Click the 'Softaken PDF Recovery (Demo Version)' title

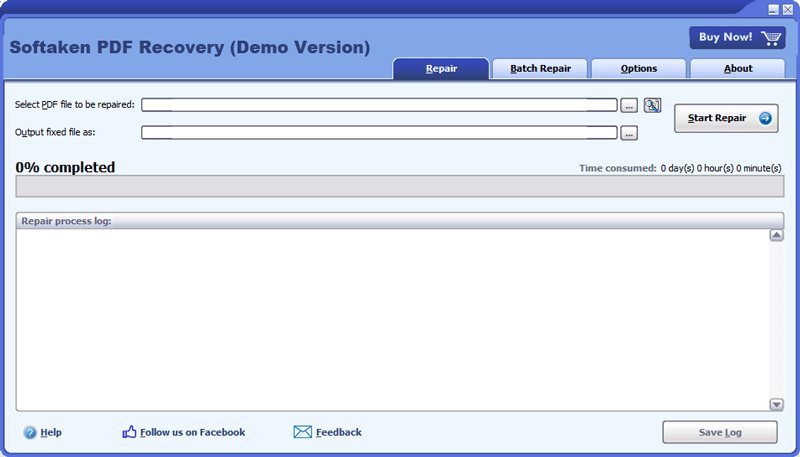pyautogui.click(x=190, y=47)
